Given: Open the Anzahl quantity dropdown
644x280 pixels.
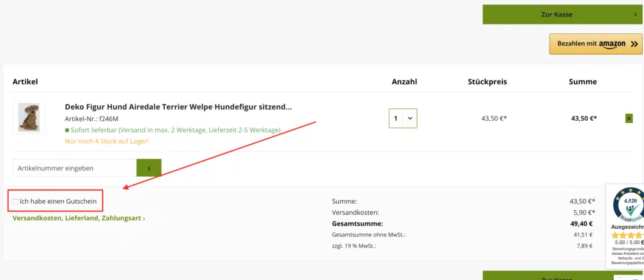Looking at the screenshot, I should [x=403, y=118].
